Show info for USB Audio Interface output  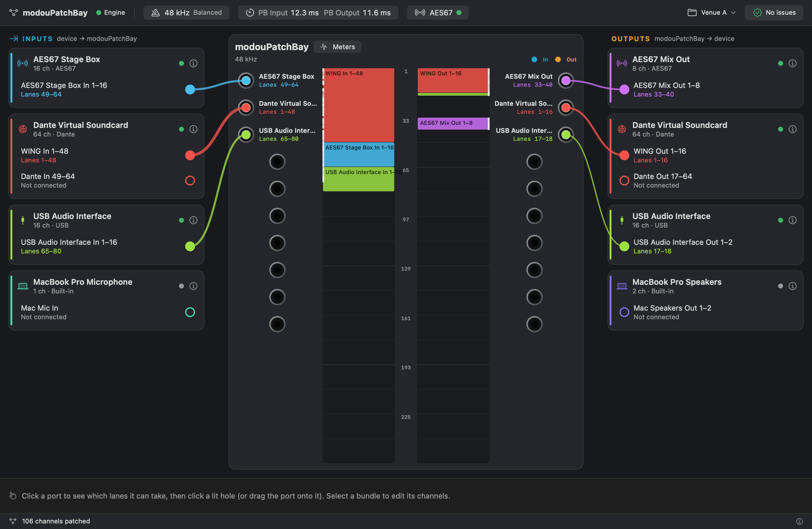pyautogui.click(x=793, y=220)
